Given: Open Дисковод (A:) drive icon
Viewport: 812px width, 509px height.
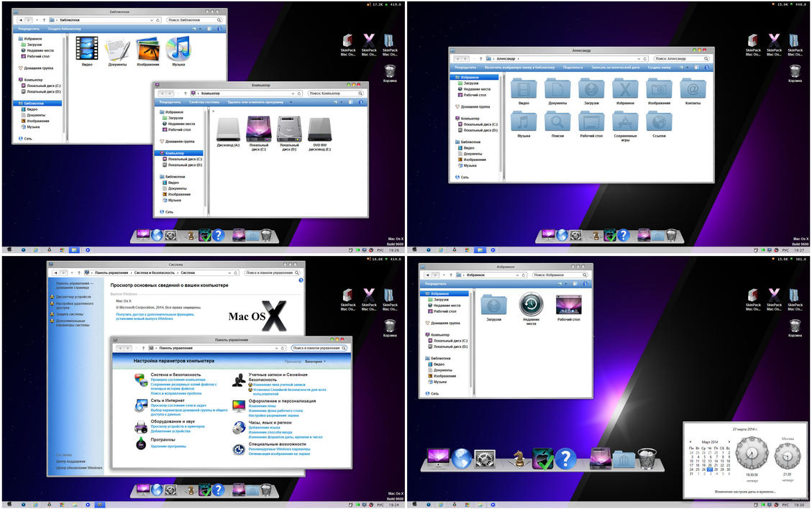Looking at the screenshot, I should [227, 129].
